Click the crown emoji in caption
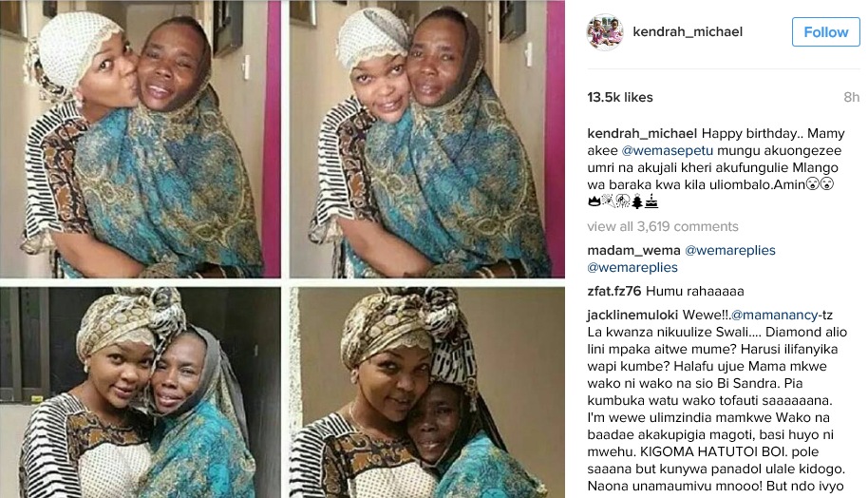The height and width of the screenshot is (498, 868). pyautogui.click(x=594, y=201)
